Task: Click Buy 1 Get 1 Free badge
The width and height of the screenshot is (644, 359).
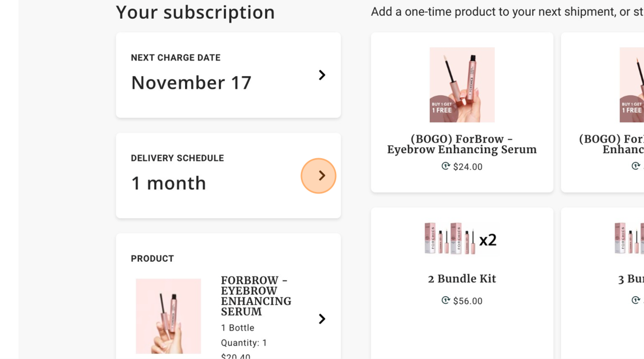Action: pyautogui.click(x=442, y=108)
